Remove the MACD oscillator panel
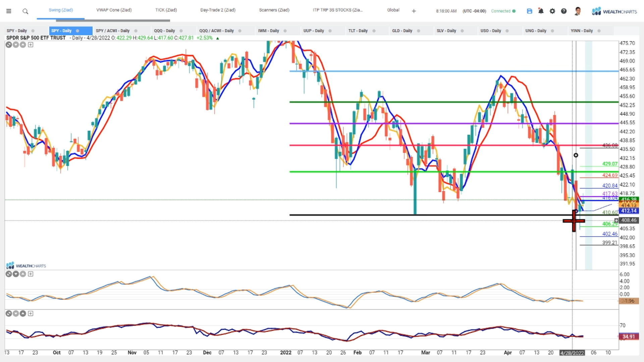 tap(9, 274)
